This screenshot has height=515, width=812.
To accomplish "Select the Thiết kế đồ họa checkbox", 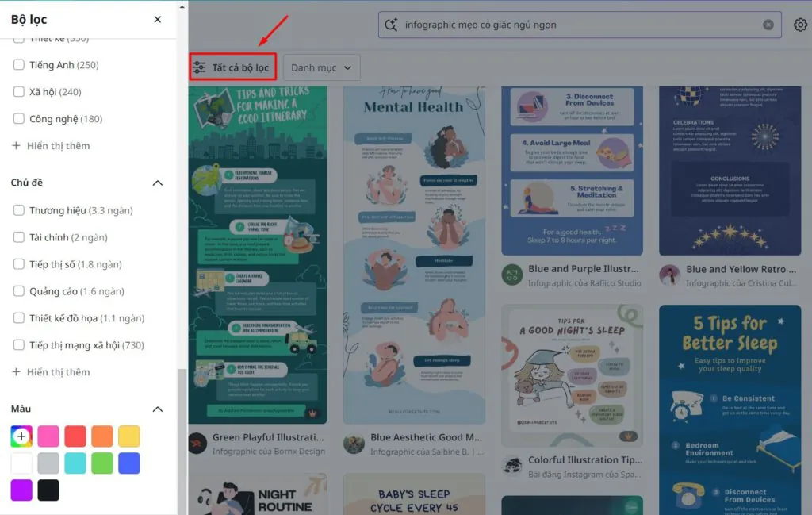I will tap(19, 318).
